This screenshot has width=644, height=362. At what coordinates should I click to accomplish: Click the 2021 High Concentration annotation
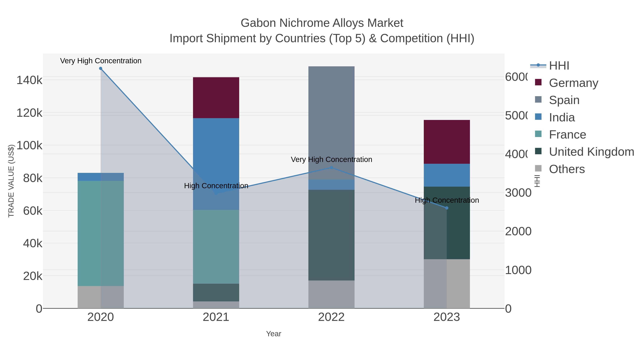pyautogui.click(x=216, y=186)
